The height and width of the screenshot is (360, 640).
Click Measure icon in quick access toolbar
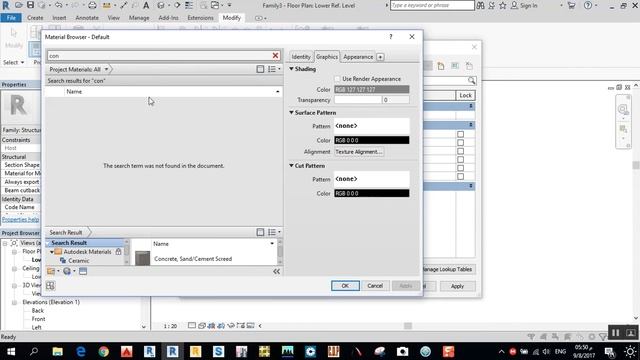107,5
